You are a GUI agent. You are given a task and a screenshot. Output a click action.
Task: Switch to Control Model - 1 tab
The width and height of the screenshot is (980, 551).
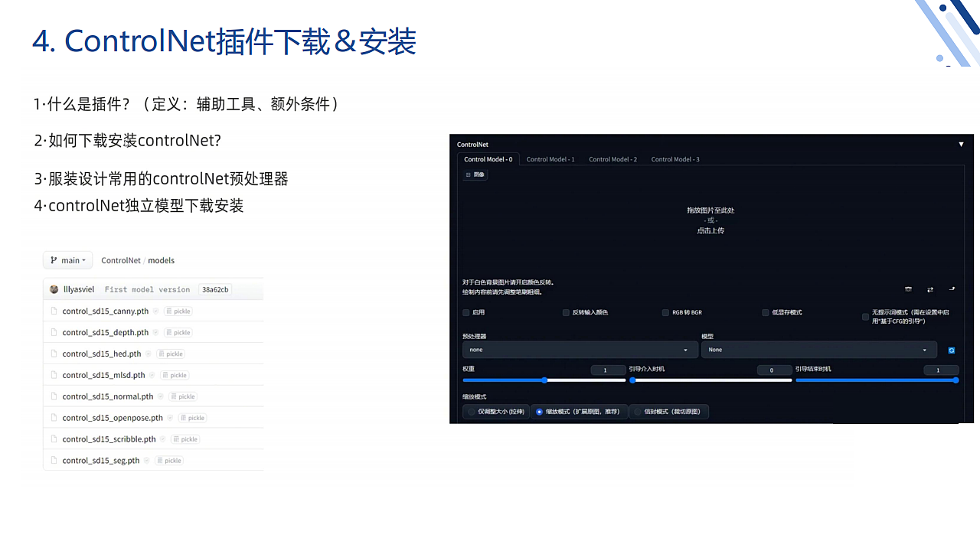click(x=550, y=159)
